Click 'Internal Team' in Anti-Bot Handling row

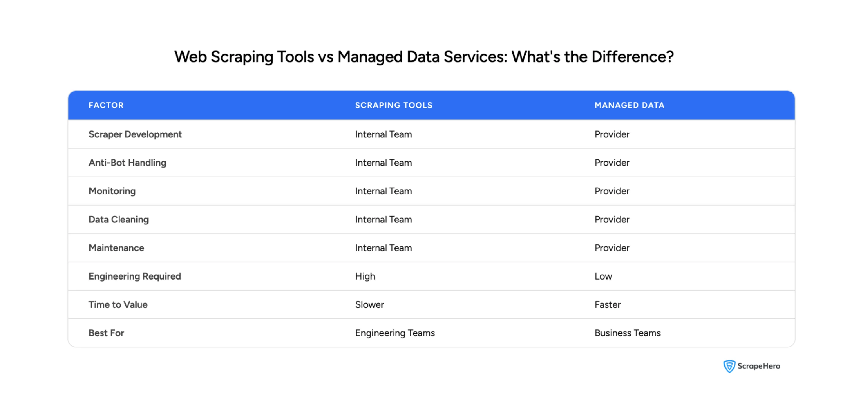pyautogui.click(x=383, y=163)
